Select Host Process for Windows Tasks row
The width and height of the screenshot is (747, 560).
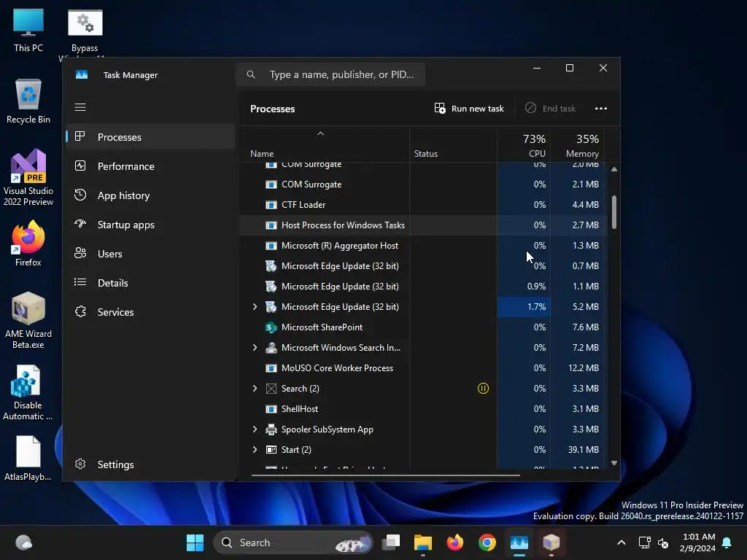(x=422, y=225)
